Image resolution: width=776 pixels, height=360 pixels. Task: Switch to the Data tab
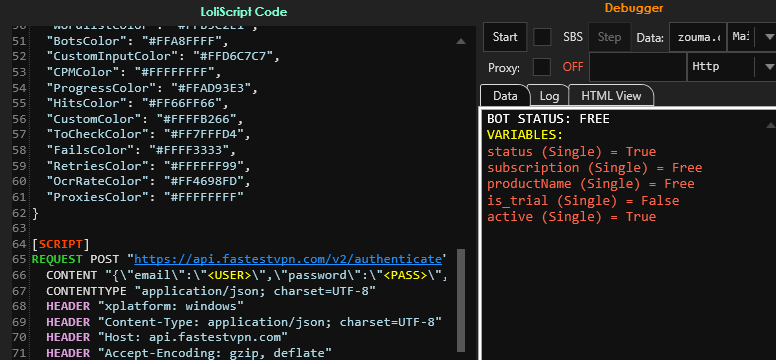click(x=505, y=96)
